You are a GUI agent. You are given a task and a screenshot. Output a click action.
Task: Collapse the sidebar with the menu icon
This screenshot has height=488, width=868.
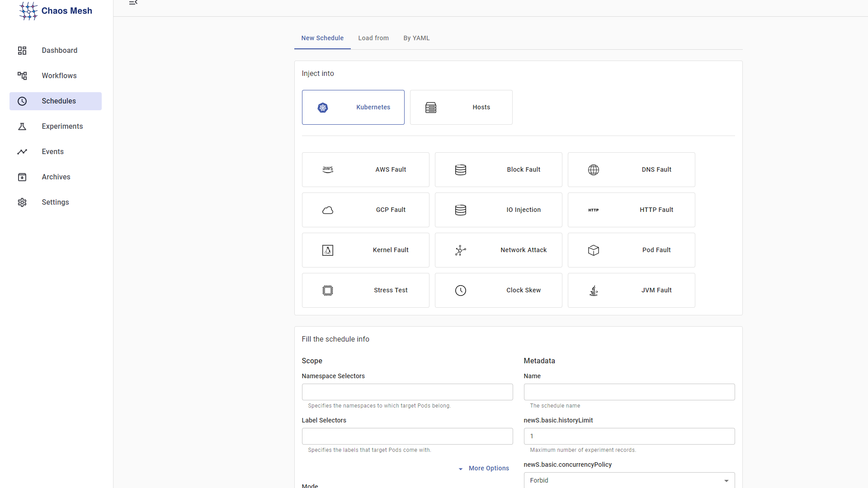tap(133, 3)
